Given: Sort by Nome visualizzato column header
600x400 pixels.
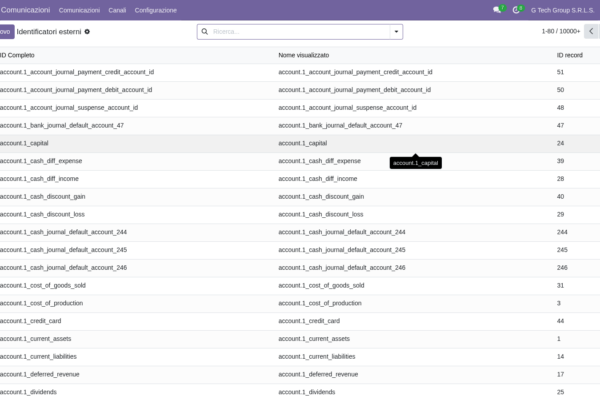Looking at the screenshot, I should click(303, 55).
